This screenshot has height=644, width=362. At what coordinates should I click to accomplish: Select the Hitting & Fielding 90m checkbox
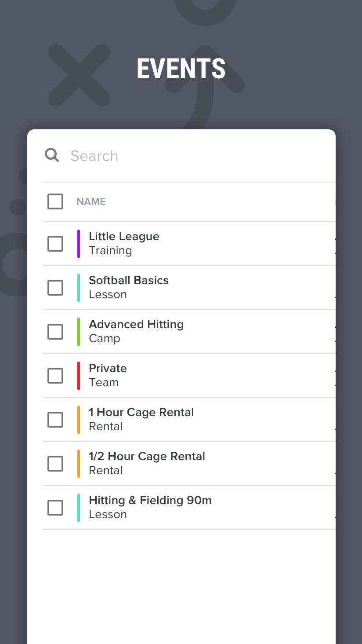(55, 508)
